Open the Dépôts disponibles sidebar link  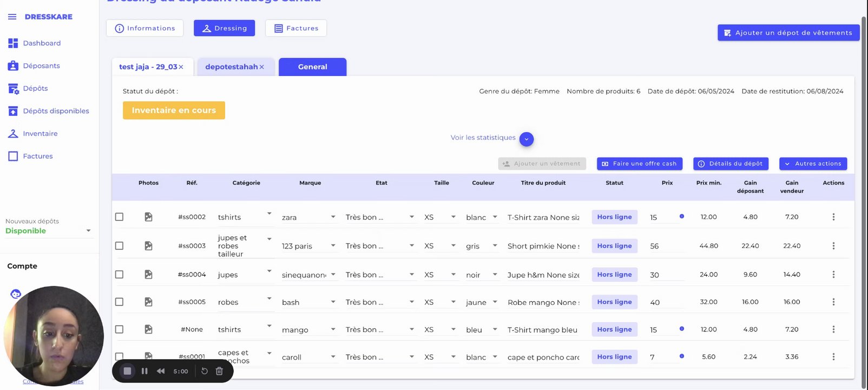pos(56,111)
